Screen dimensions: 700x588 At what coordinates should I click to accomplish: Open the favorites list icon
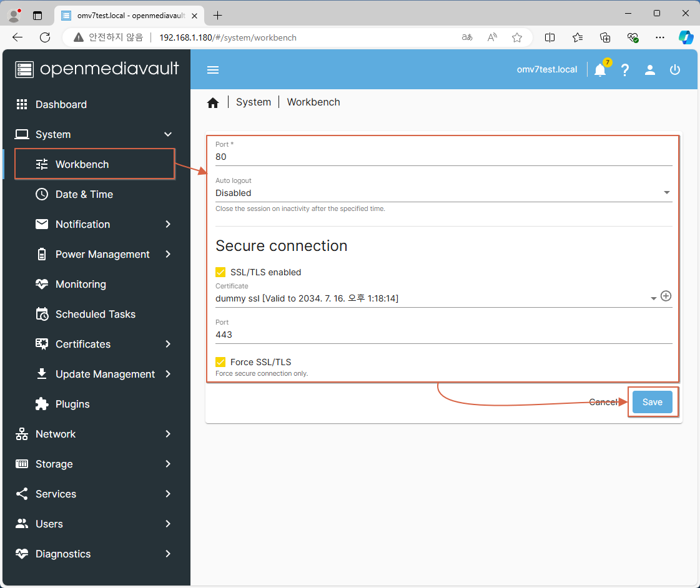(x=578, y=37)
